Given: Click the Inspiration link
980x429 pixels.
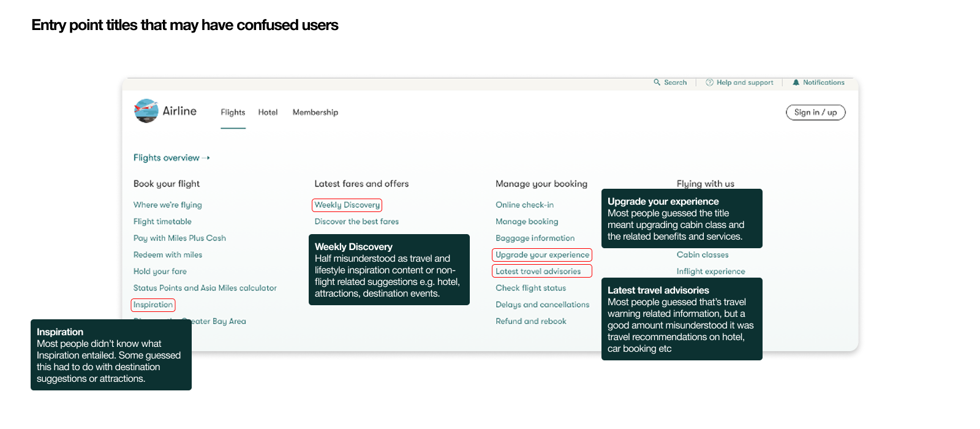Looking at the screenshot, I should [x=153, y=305].
